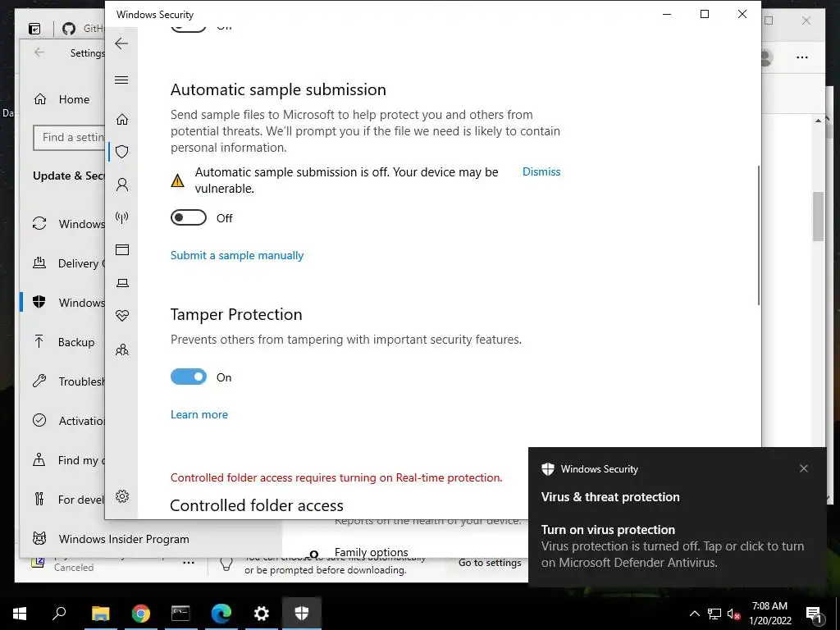Open Tamper Protection Learn more link
The image size is (840, 630).
(199, 414)
